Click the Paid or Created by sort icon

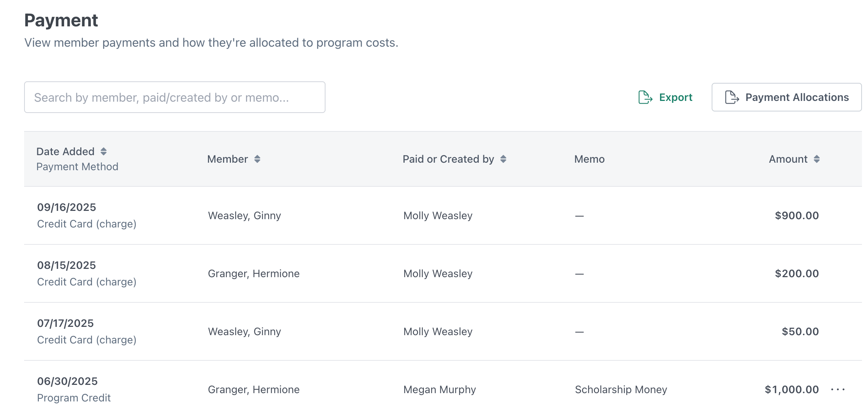click(x=503, y=159)
